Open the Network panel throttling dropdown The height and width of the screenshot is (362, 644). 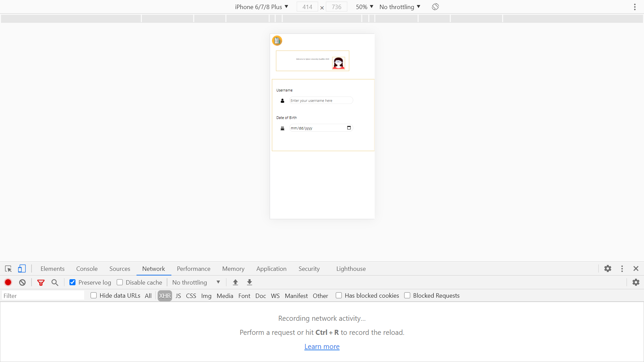point(196,283)
